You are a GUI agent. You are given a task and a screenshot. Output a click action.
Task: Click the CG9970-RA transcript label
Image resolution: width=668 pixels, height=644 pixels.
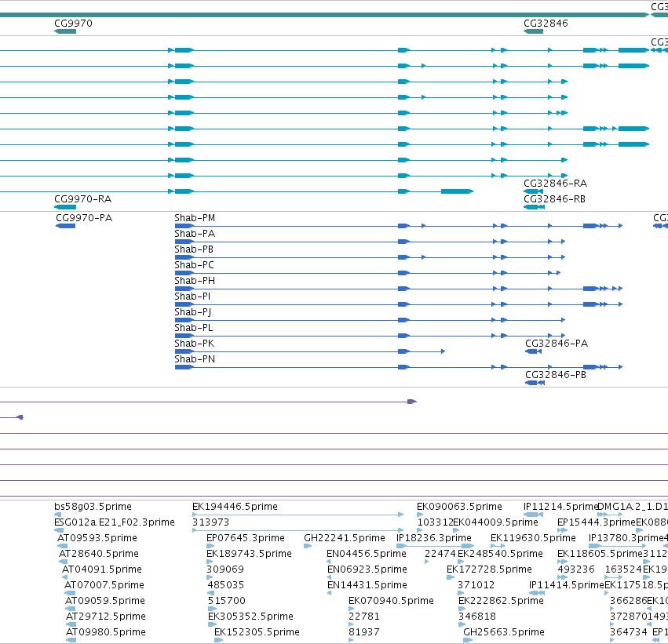click(x=82, y=199)
